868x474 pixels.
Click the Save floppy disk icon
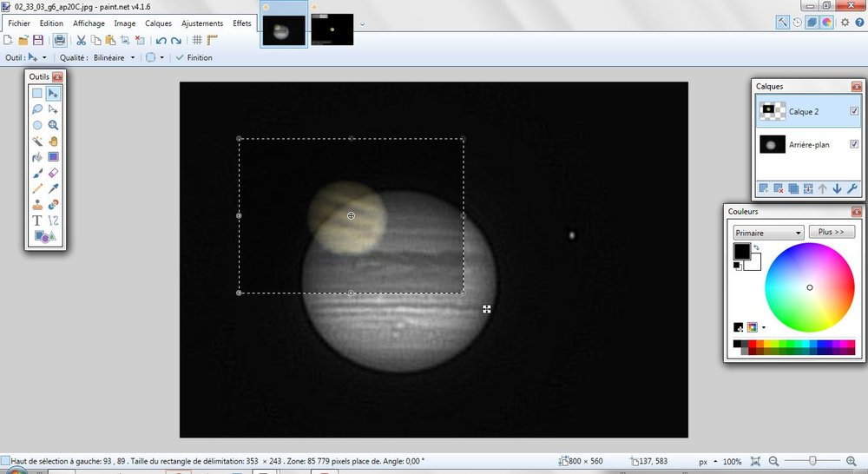point(37,40)
